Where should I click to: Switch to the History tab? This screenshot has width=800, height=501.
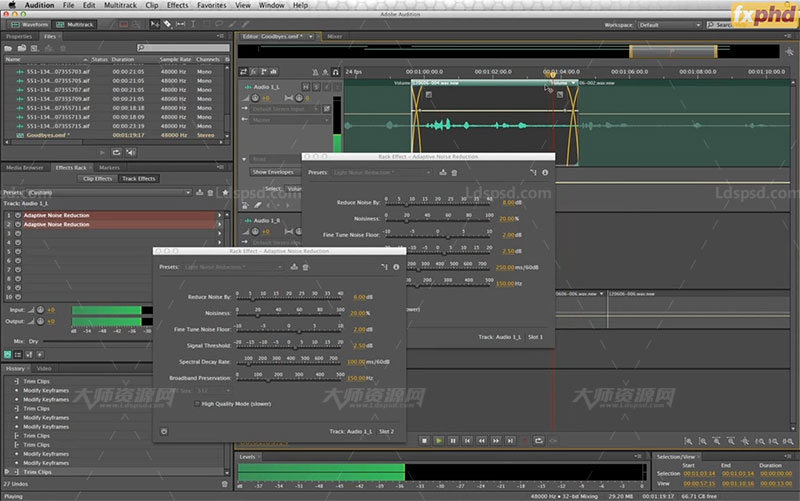(15, 368)
